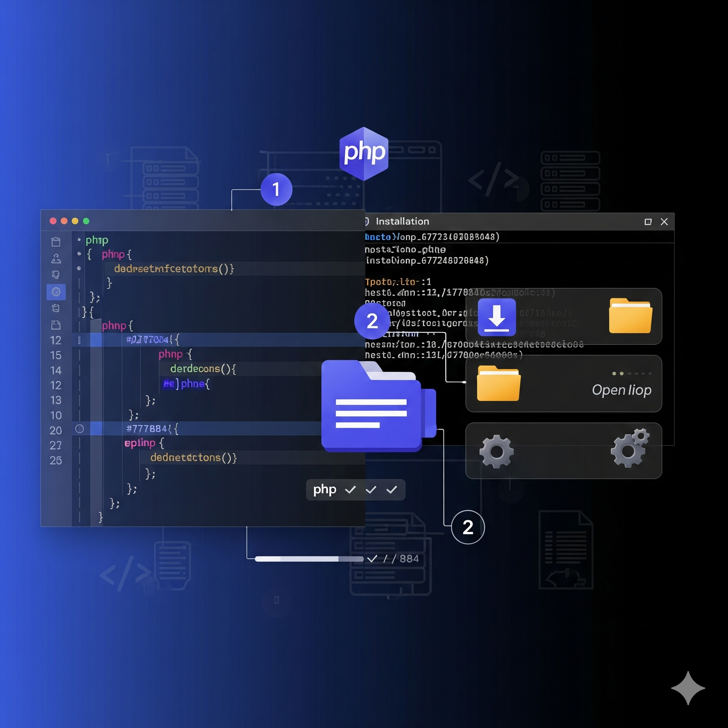Select line number 10 in gutter
This screenshot has height=728, width=728.
click(x=56, y=415)
